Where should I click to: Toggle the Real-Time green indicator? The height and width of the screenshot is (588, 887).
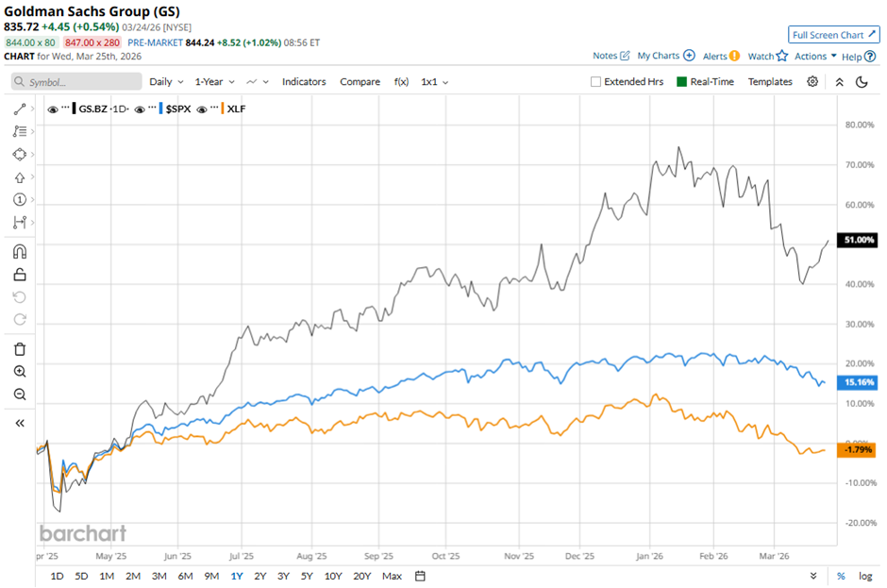(x=681, y=82)
